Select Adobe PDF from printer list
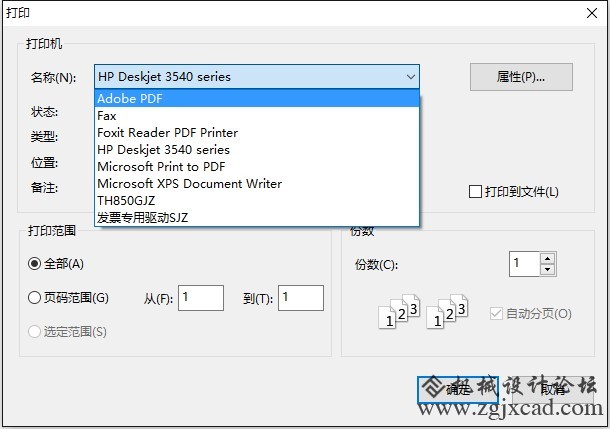Viewport: 610px width, 429px height. (257, 98)
